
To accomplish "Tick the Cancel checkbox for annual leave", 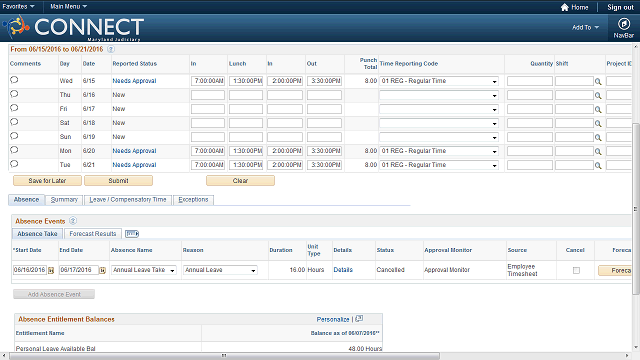I will (576, 270).
